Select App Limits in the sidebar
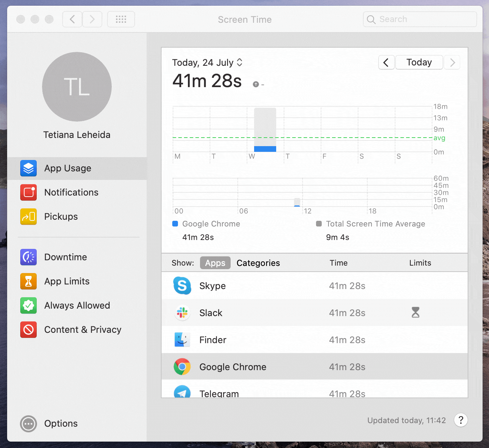This screenshot has width=489, height=448. 77,281
